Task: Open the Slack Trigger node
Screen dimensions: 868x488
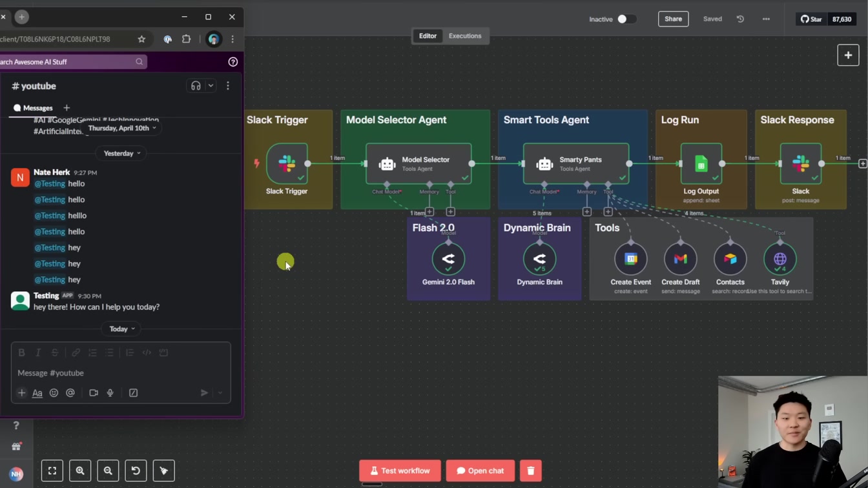Action: coord(287,164)
